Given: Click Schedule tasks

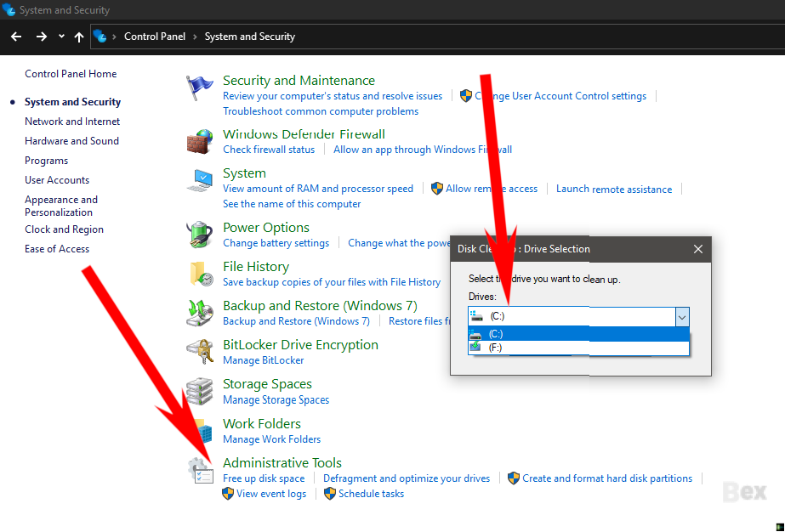Looking at the screenshot, I should coord(371,494).
